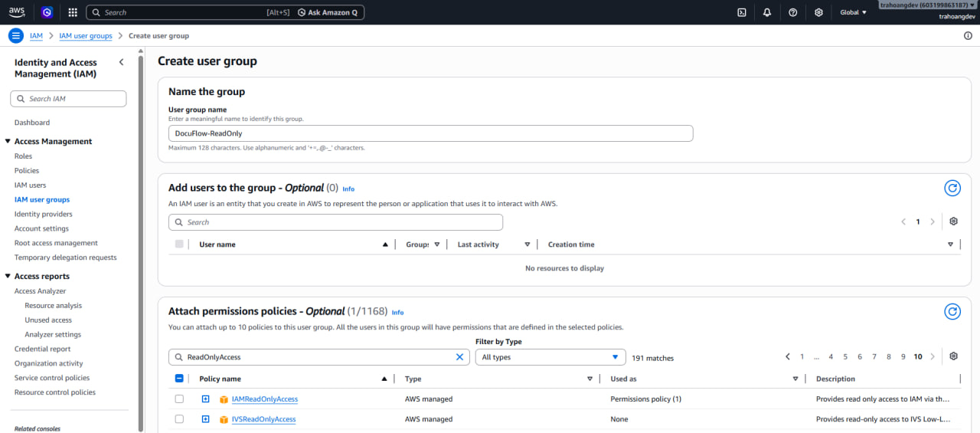Go to policies page 1

click(x=802, y=356)
